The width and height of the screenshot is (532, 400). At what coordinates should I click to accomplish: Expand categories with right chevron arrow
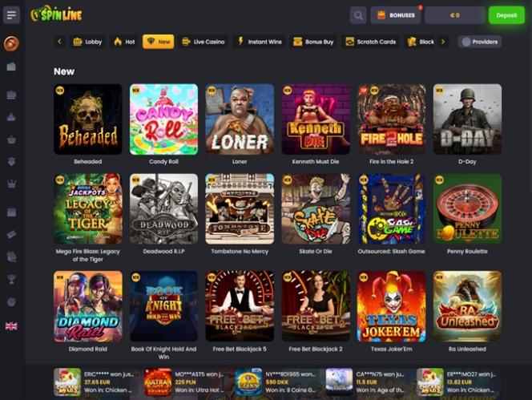pos(443,42)
